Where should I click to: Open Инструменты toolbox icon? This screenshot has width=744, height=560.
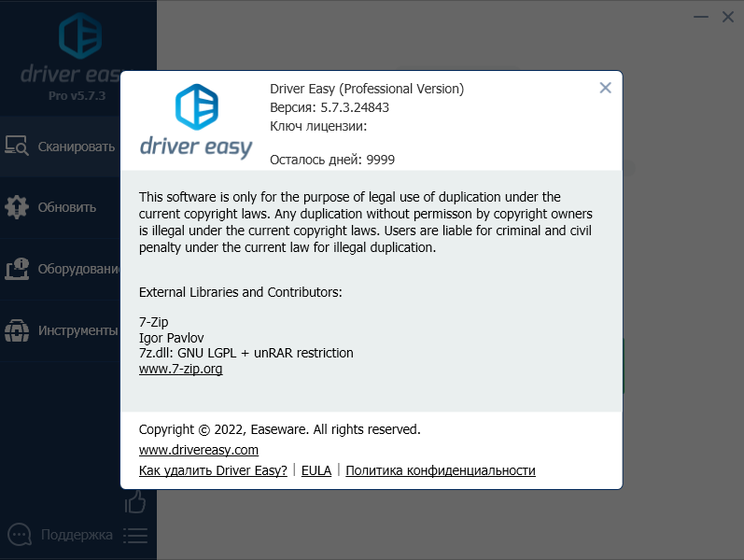click(x=17, y=330)
